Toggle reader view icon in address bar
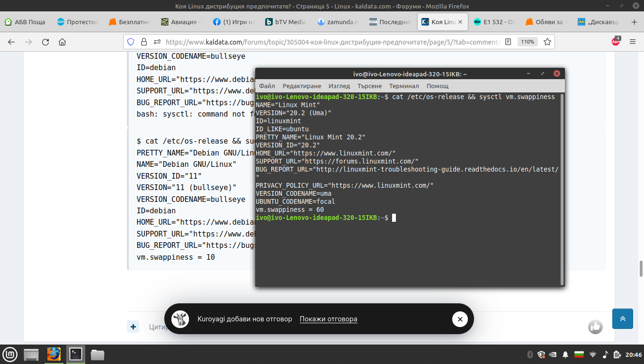 [x=508, y=42]
